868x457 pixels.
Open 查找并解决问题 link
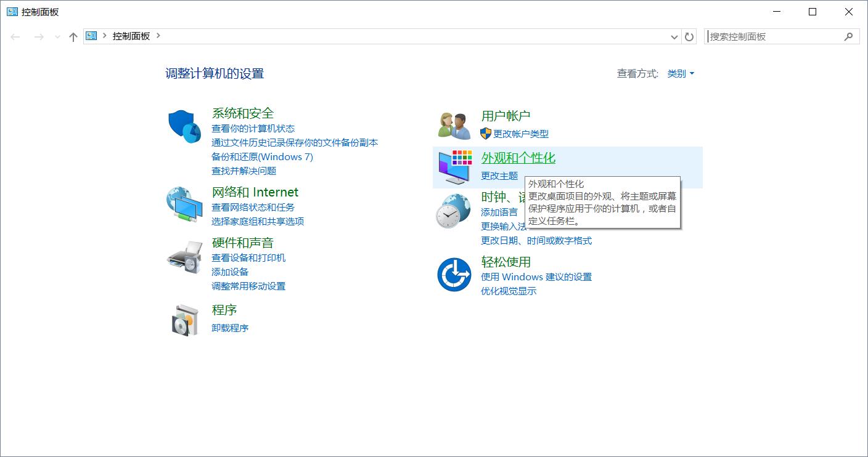pyautogui.click(x=244, y=171)
